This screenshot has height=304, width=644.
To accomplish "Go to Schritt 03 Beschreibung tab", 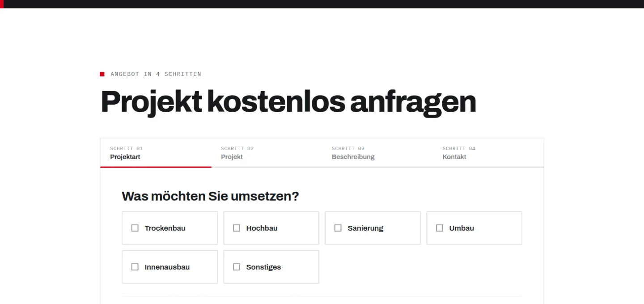I will point(377,153).
